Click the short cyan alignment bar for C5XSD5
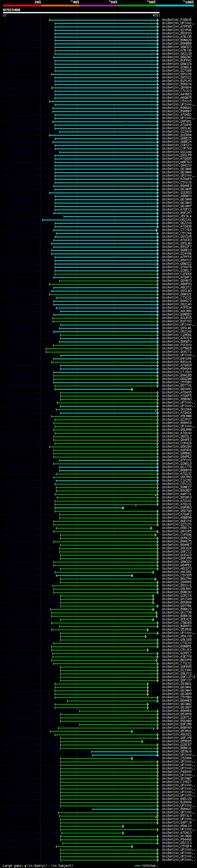This screenshot has width=197, height=868. tap(94, 575)
